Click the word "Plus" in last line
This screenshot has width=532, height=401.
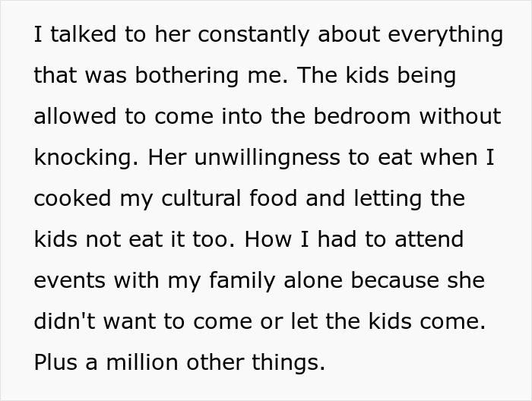pyautogui.click(x=55, y=363)
